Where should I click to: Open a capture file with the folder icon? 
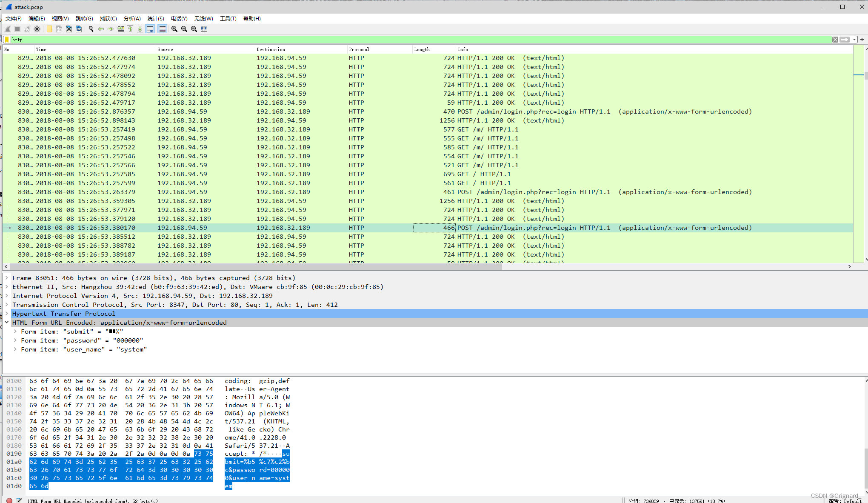(49, 29)
